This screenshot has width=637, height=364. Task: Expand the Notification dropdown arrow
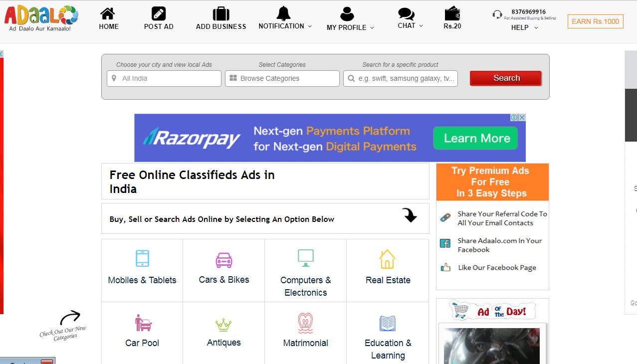[310, 26]
